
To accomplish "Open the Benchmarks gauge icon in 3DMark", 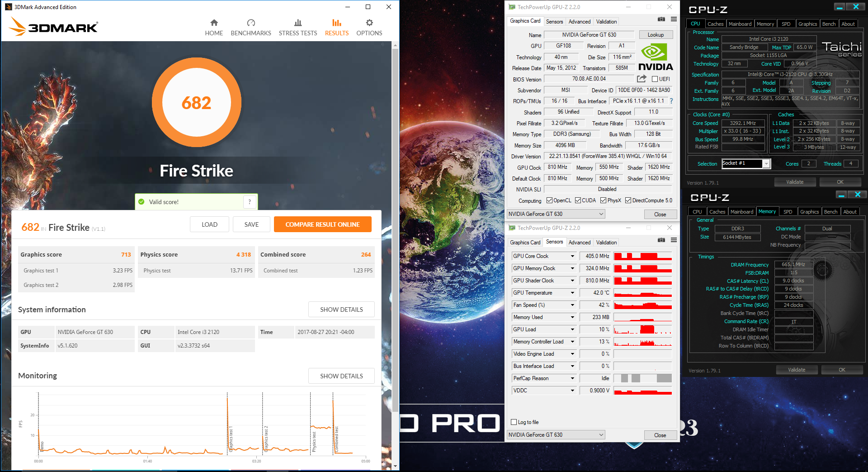I will [x=251, y=23].
